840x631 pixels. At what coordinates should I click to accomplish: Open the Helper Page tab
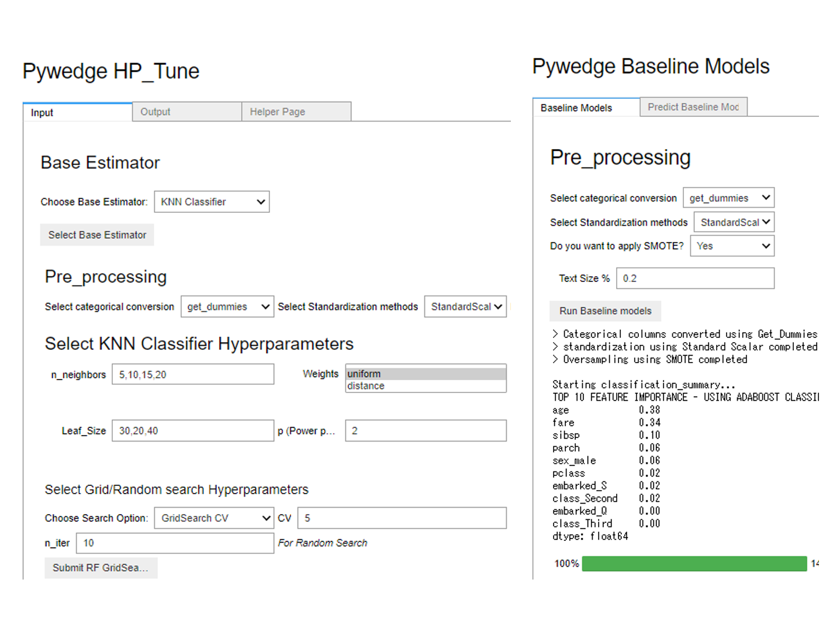296,112
